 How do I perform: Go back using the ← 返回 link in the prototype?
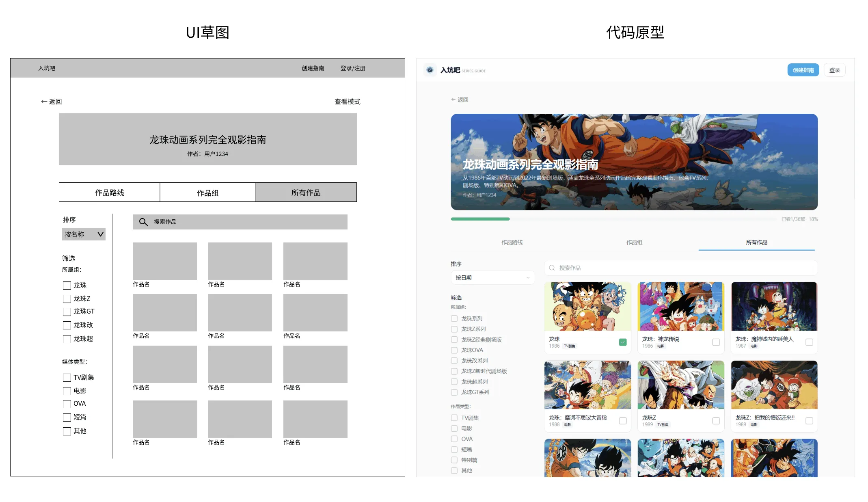460,100
